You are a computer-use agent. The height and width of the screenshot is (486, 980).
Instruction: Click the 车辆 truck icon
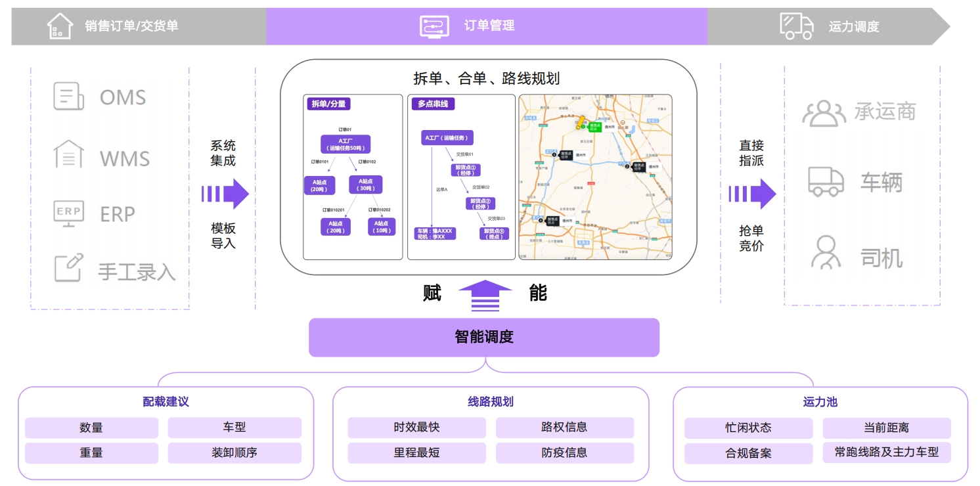click(x=826, y=182)
